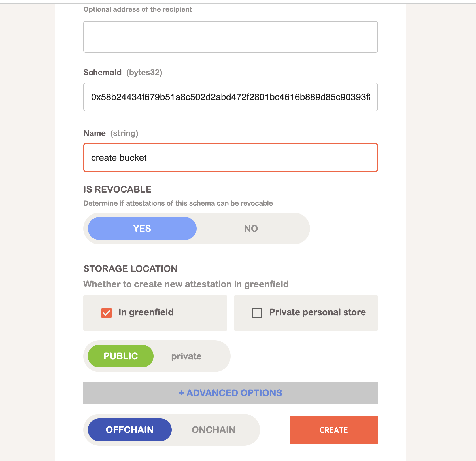Switch to ONCHAIN attestation mode
Image resolution: width=476 pixels, height=461 pixels.
point(213,430)
